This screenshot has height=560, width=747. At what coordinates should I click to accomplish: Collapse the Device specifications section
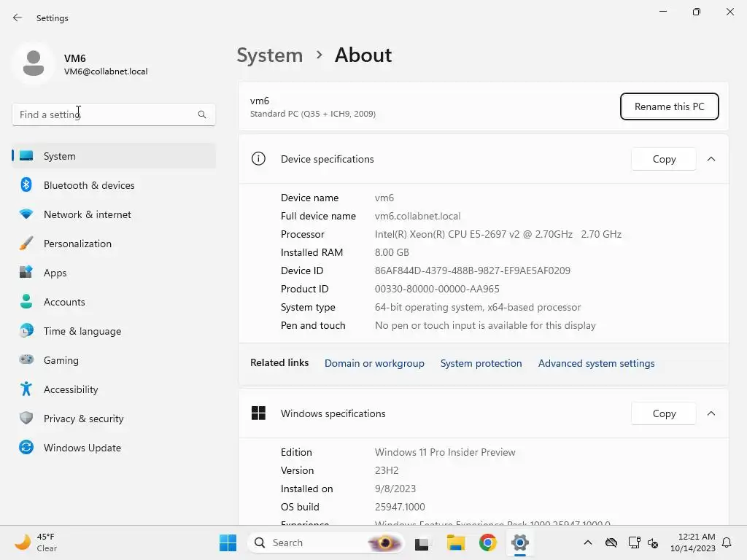(x=711, y=159)
